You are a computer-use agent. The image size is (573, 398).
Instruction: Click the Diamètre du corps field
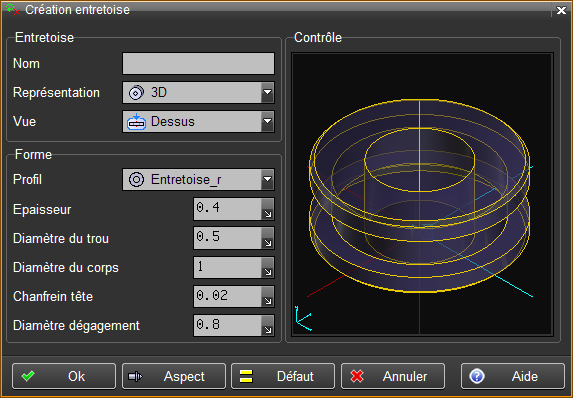[227, 267]
